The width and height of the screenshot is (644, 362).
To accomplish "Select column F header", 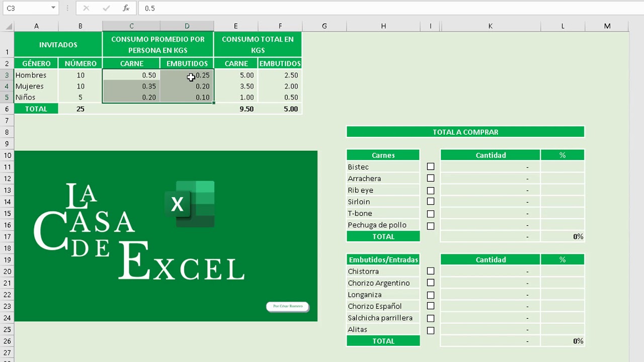I will [280, 26].
